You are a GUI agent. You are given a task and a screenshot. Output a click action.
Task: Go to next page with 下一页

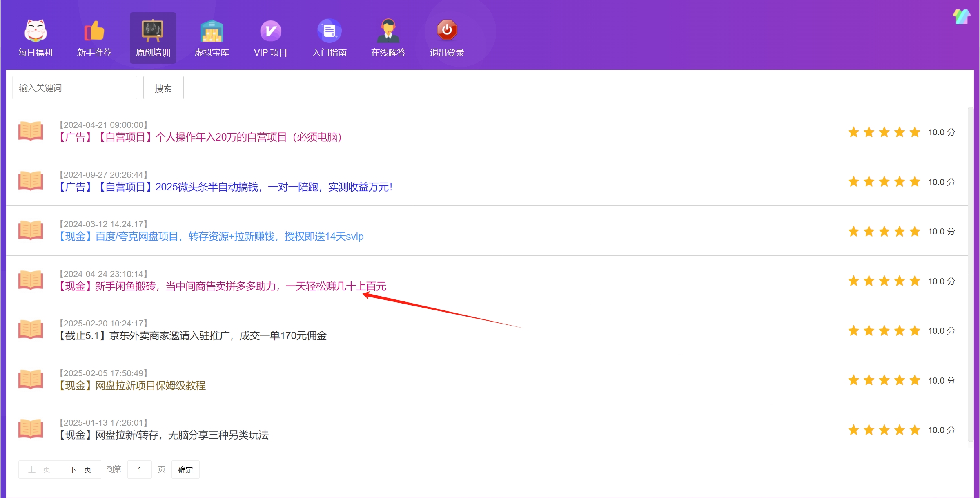click(x=80, y=469)
